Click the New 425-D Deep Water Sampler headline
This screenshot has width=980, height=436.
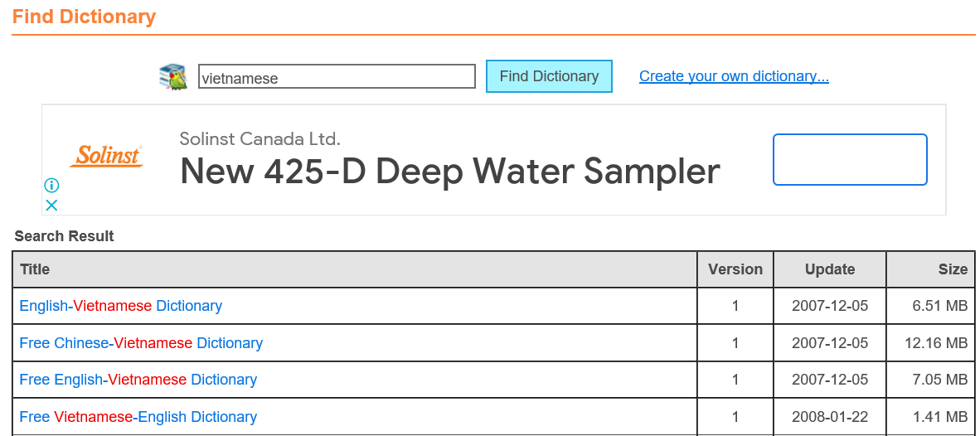coord(450,171)
